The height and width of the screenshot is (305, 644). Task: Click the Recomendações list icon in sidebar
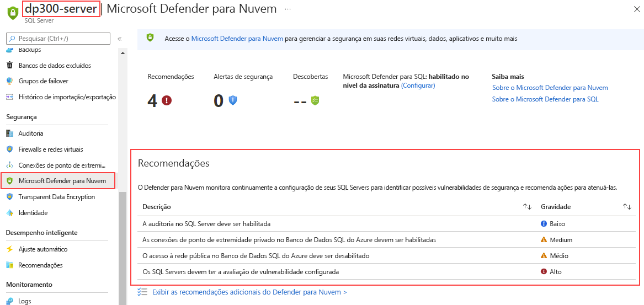pos(10,265)
